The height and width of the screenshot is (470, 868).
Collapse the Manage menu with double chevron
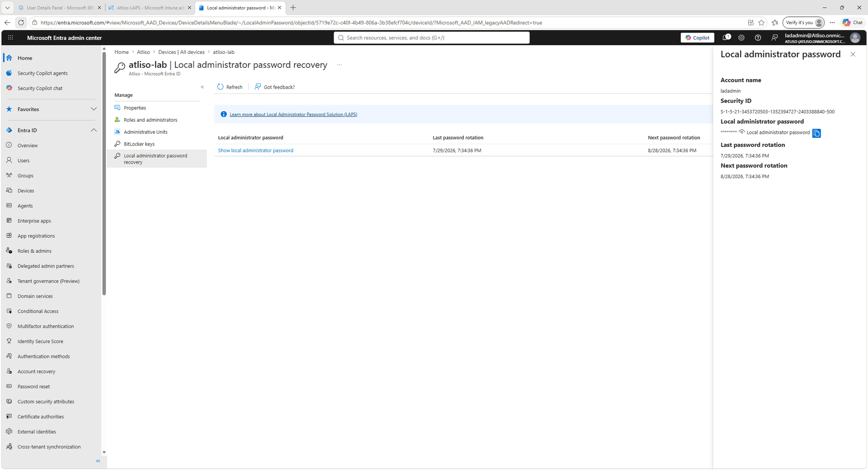coord(202,87)
